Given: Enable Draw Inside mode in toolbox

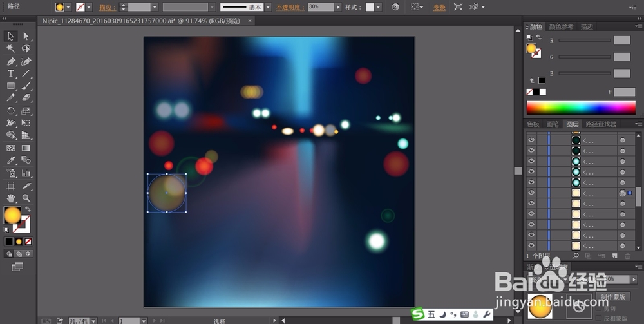Looking at the screenshot, I should click(28, 254).
